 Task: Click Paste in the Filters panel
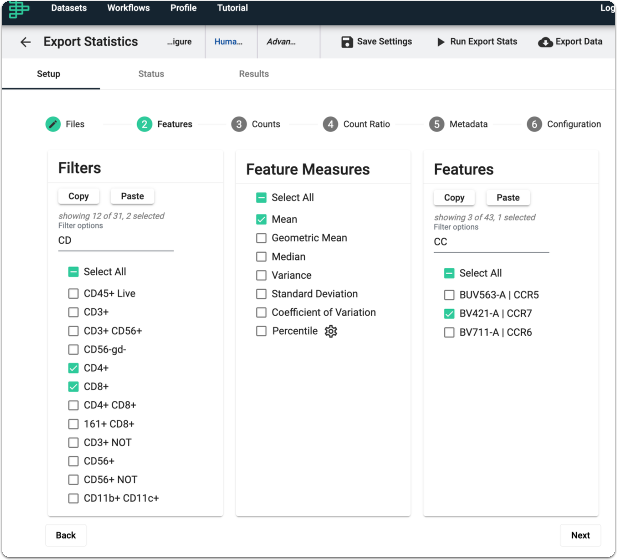coord(133,196)
